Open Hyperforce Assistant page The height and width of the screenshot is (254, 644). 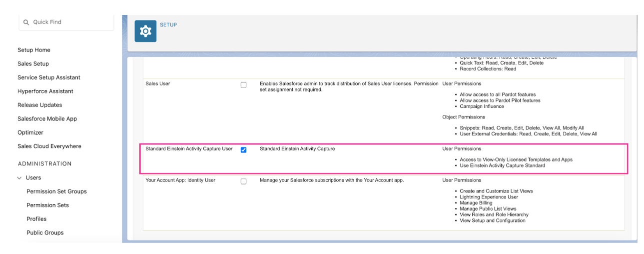(45, 91)
